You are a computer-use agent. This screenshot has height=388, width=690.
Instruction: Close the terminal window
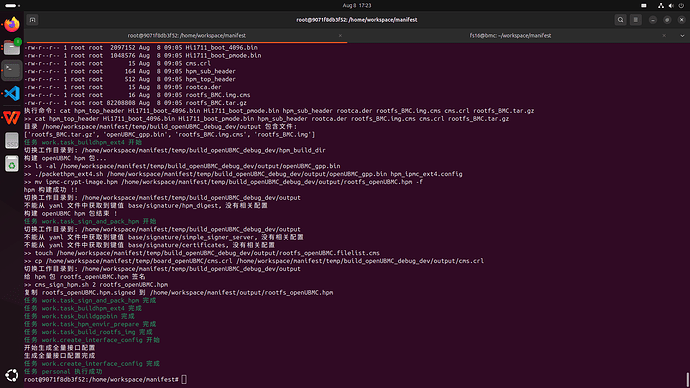[682, 20]
